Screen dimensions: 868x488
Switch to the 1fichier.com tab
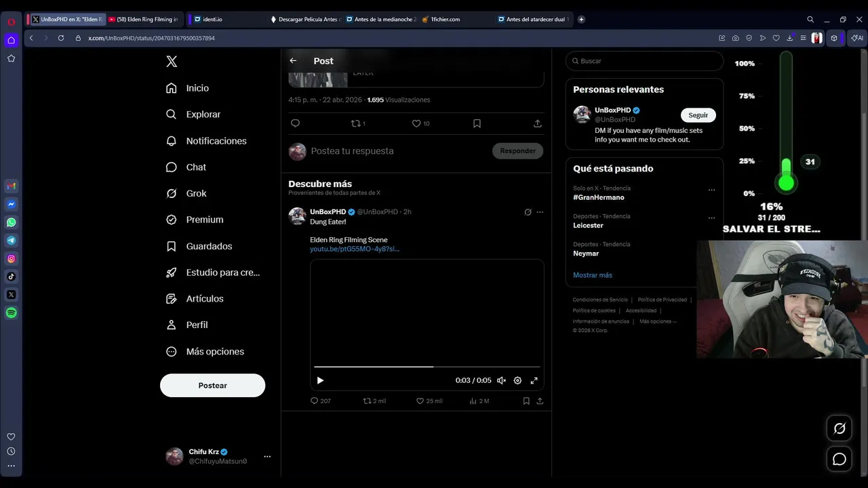(x=454, y=20)
